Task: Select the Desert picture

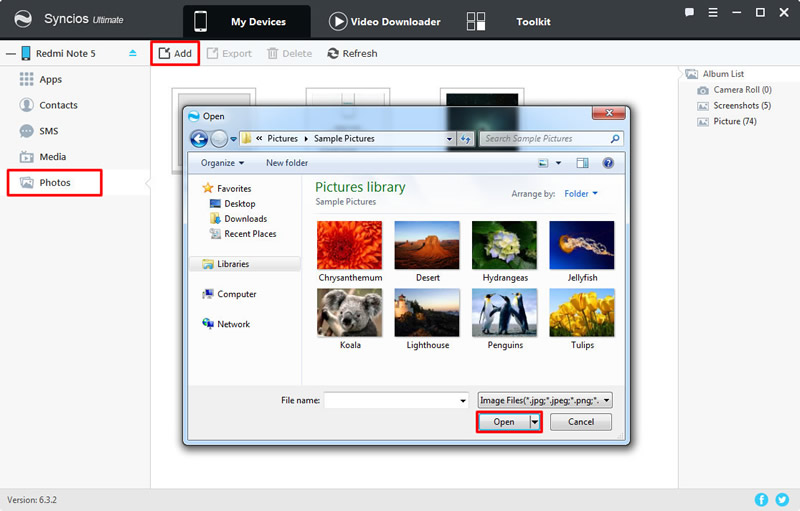Action: (427, 251)
